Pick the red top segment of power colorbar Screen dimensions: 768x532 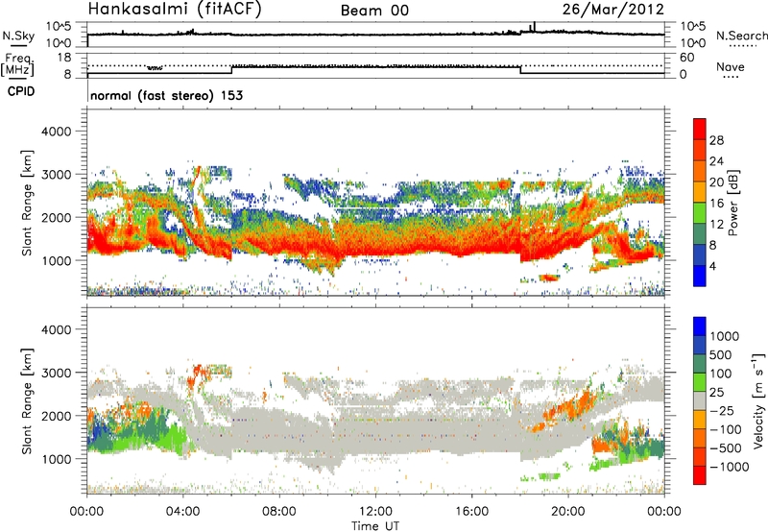(x=700, y=129)
